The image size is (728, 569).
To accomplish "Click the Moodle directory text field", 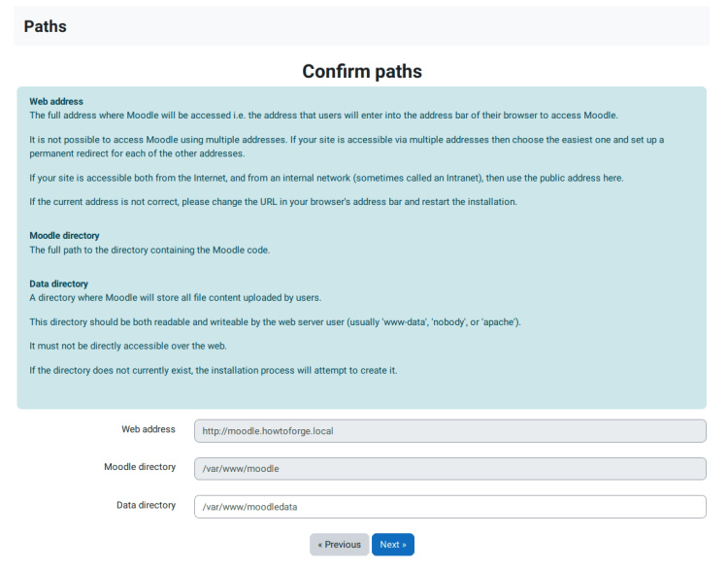I will pos(449,469).
